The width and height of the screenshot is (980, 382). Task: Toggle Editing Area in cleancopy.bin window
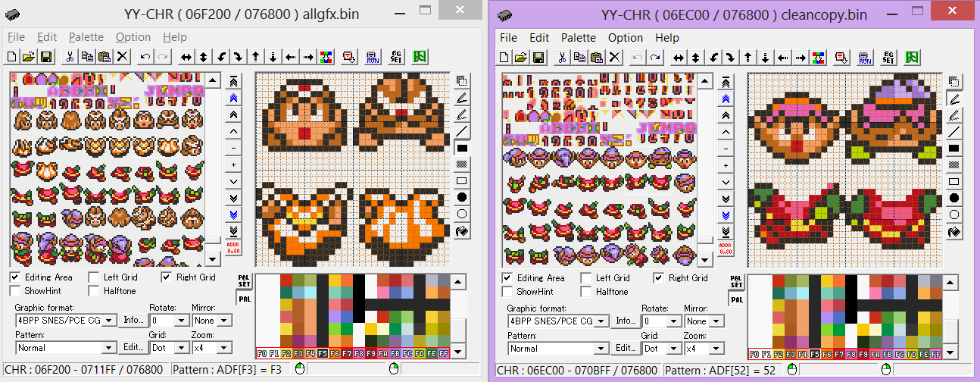[x=534, y=278]
